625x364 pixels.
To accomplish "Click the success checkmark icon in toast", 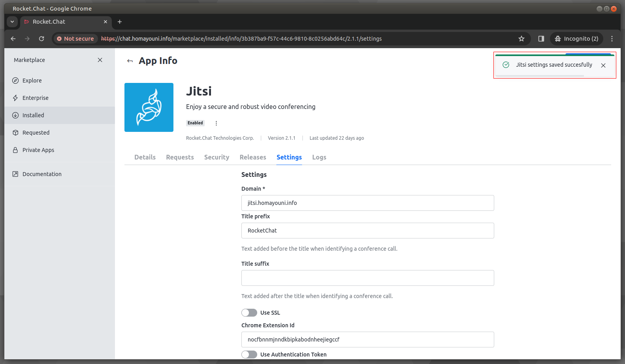I will pos(506,65).
